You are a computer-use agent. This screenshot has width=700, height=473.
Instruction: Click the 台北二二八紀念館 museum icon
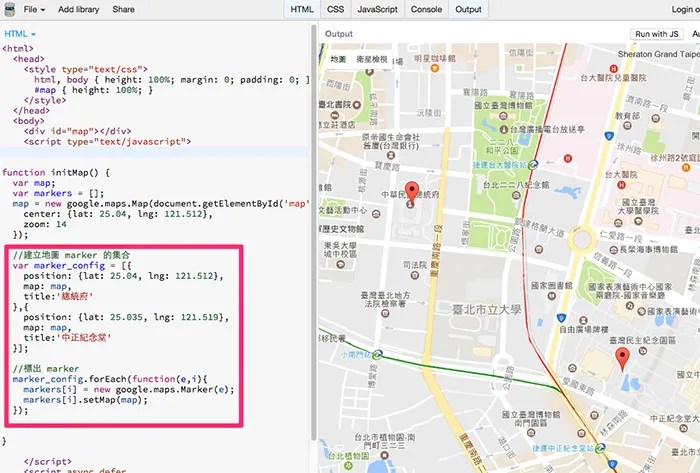point(516,195)
